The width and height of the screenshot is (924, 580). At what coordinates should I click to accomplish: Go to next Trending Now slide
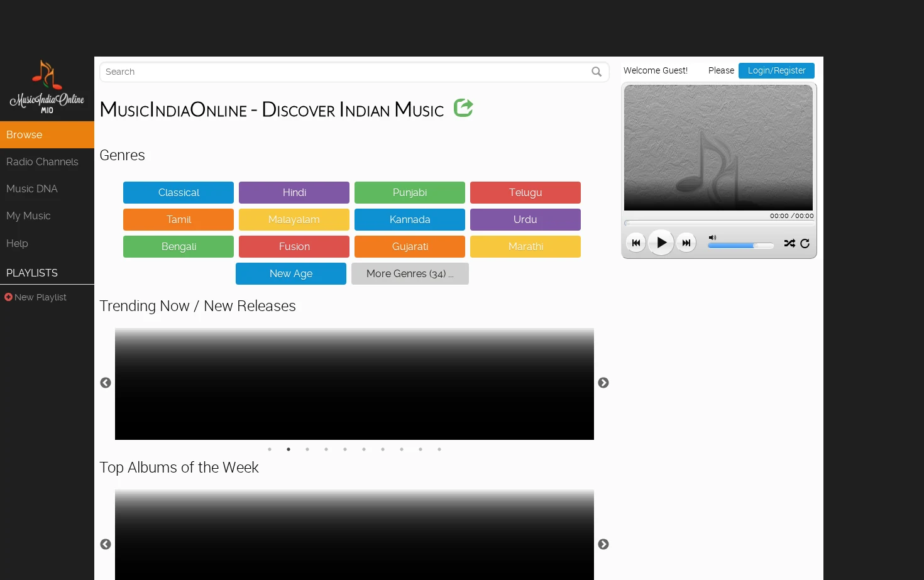(603, 383)
